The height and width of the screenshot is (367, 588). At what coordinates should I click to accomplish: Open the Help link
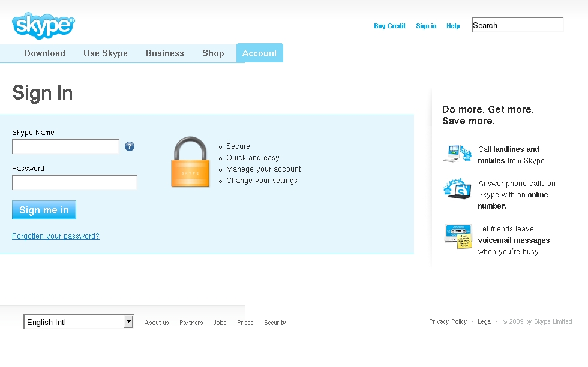(453, 26)
